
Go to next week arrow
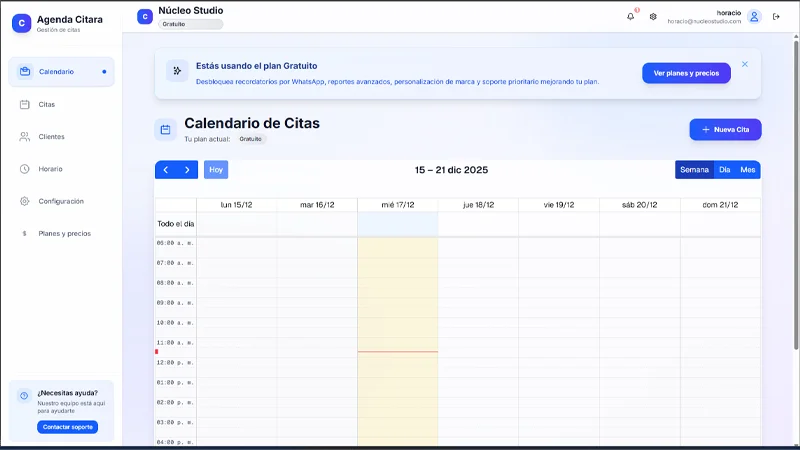click(187, 170)
